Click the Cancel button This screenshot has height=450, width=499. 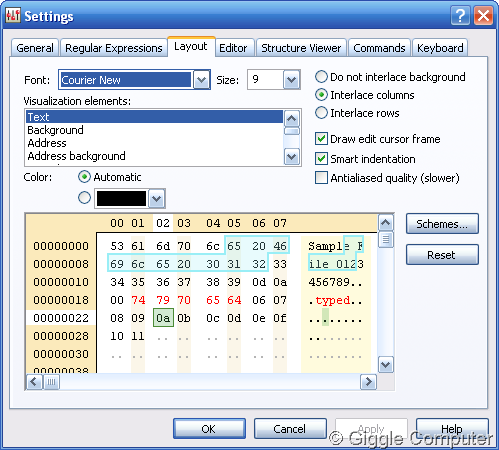[x=290, y=429]
